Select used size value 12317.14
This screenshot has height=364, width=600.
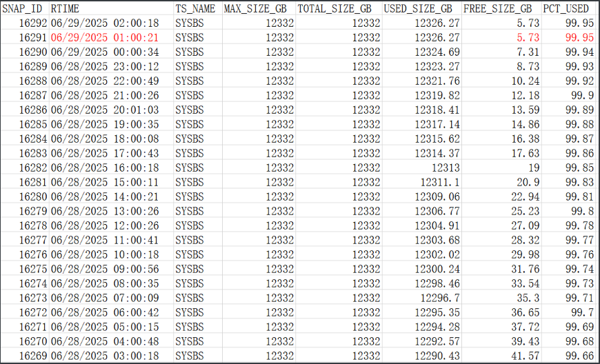(x=437, y=125)
